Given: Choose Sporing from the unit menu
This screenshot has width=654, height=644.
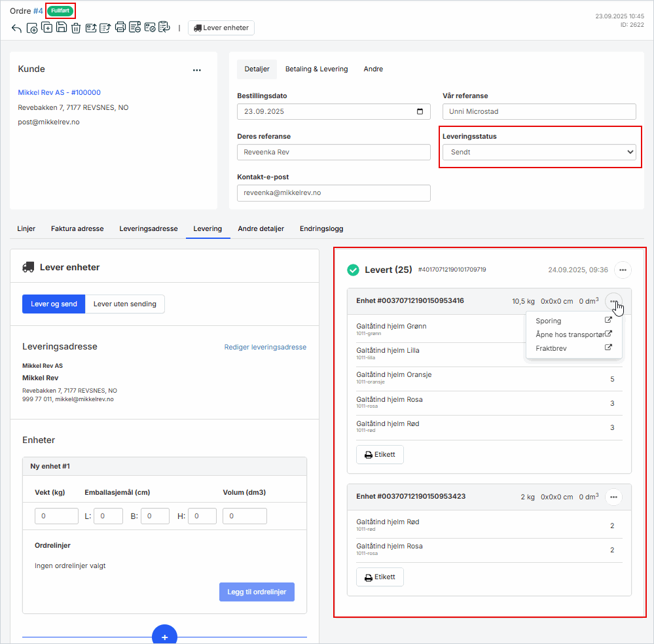Looking at the screenshot, I should [549, 321].
